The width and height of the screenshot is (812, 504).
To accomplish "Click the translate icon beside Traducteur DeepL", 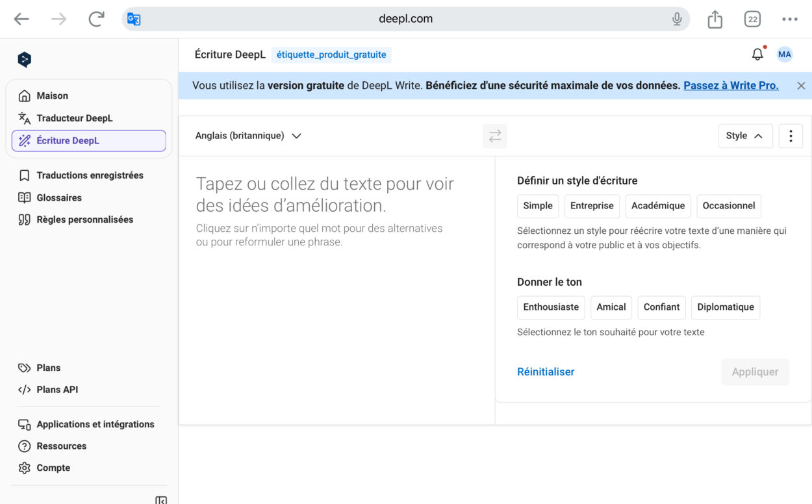I will tap(25, 118).
